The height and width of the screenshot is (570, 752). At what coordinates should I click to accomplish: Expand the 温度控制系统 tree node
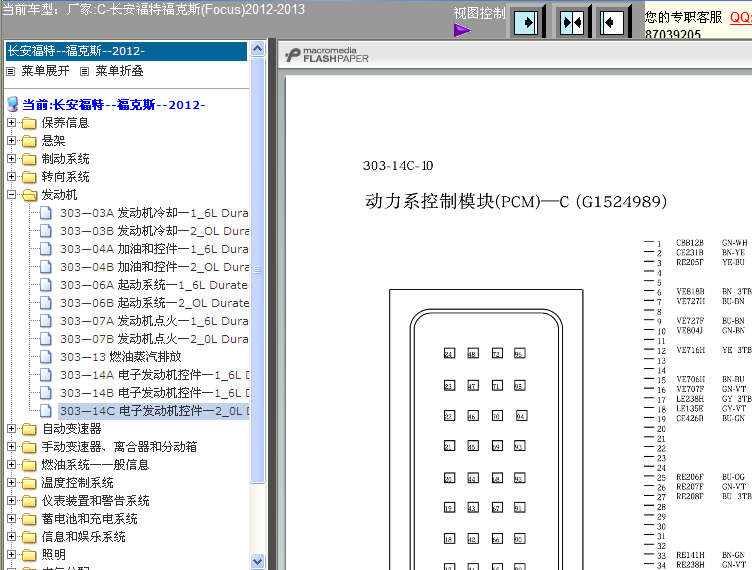point(12,482)
